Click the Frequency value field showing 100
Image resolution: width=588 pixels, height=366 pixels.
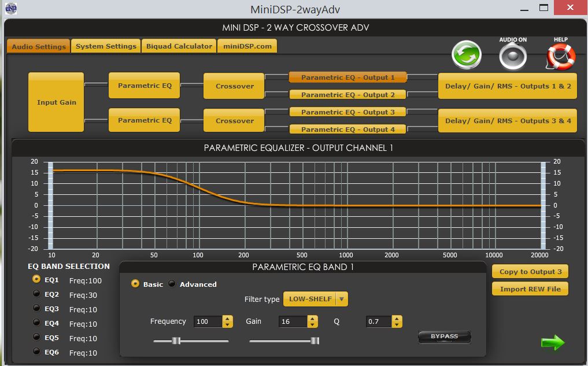coord(208,321)
